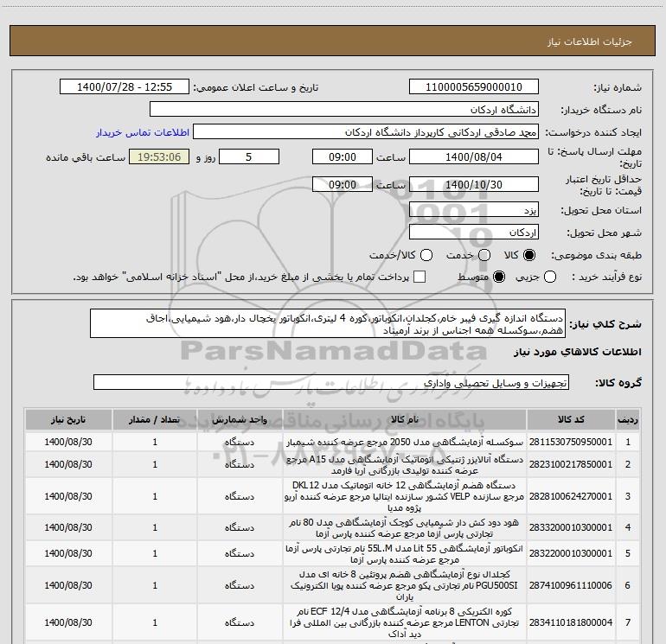
Task: Click the کجلدال PGU500SI item name
Action: 405,585
